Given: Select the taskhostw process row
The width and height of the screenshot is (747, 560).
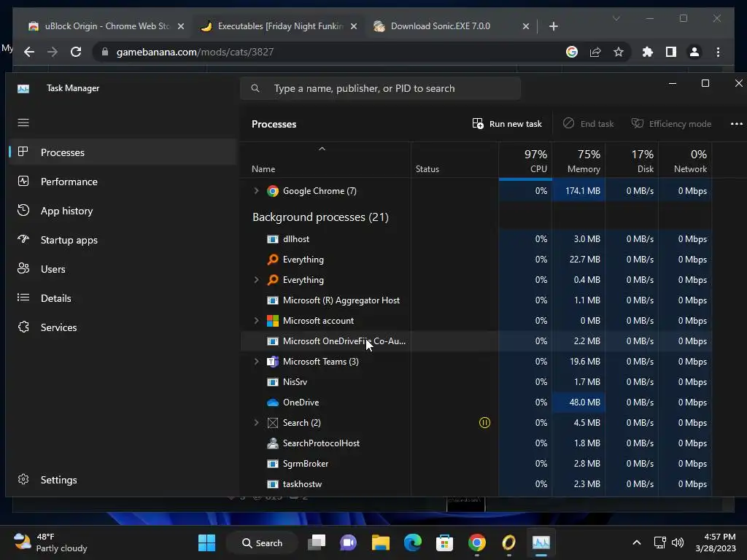Looking at the screenshot, I should point(476,484).
